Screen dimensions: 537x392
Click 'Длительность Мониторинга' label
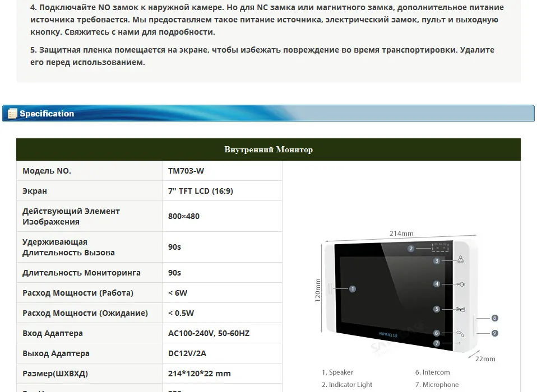(81, 273)
